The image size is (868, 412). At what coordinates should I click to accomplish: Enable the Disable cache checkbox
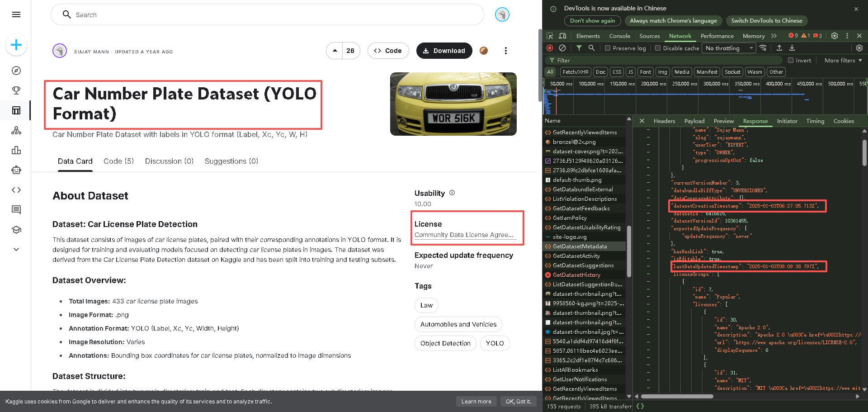click(658, 48)
